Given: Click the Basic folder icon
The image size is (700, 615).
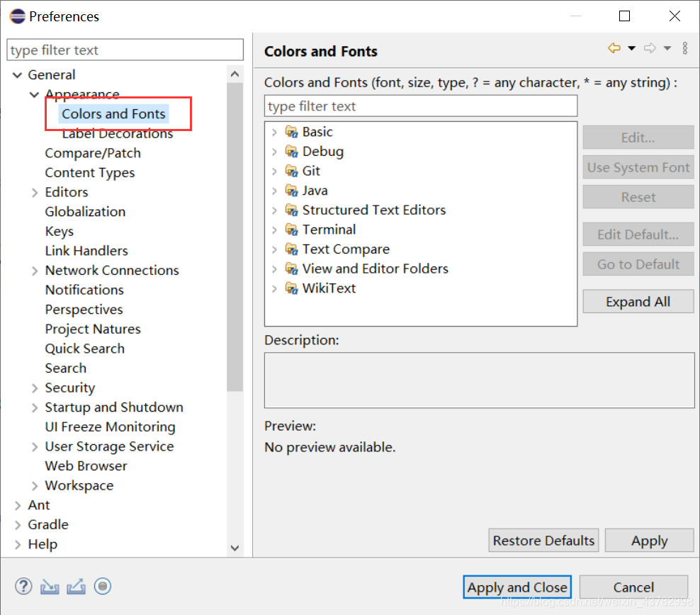Looking at the screenshot, I should pos(291,132).
